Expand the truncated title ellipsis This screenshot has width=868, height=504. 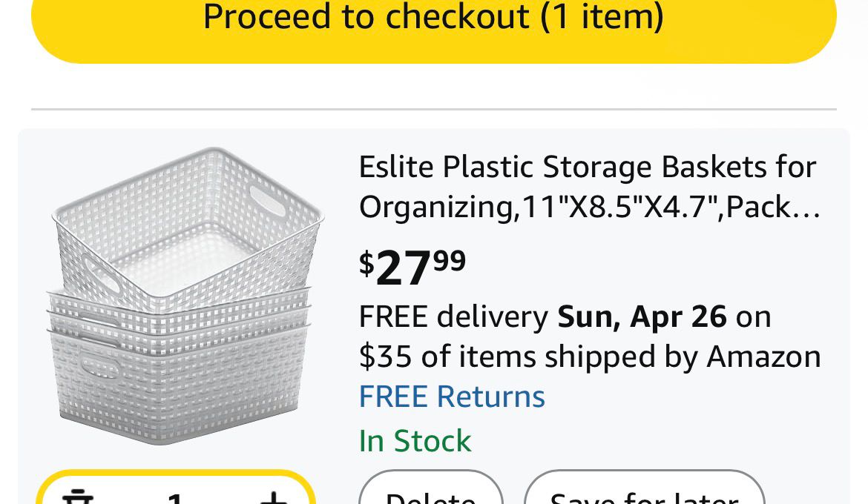coord(811,208)
